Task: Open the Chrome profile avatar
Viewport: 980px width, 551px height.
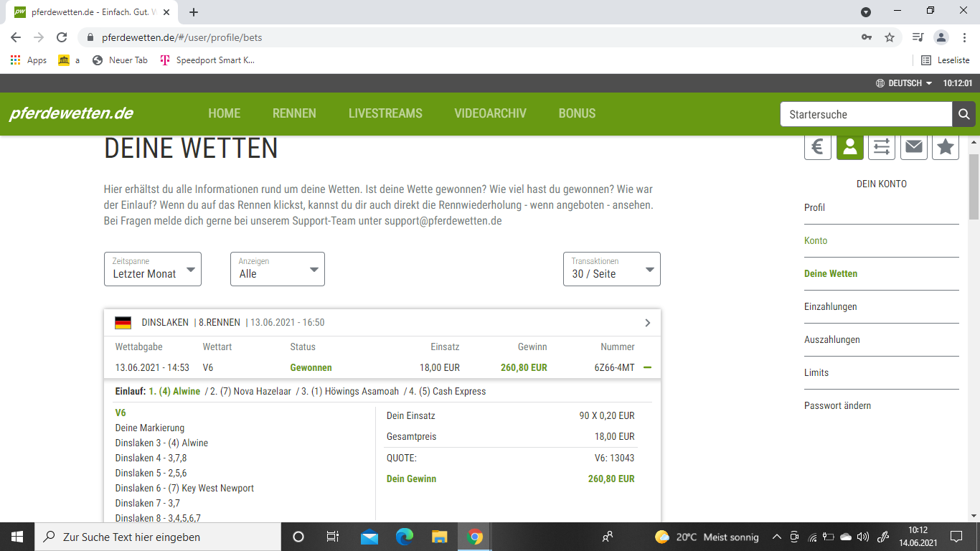Action: [x=941, y=37]
